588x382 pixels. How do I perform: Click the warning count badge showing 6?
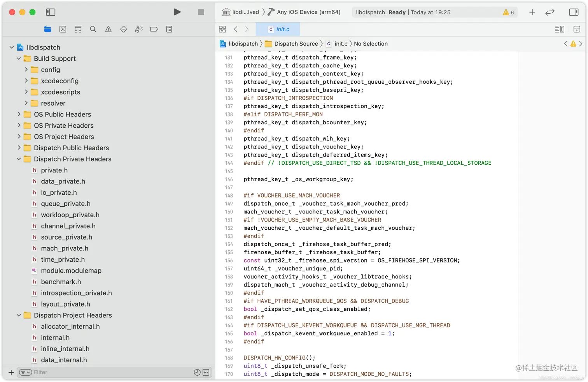tap(508, 12)
